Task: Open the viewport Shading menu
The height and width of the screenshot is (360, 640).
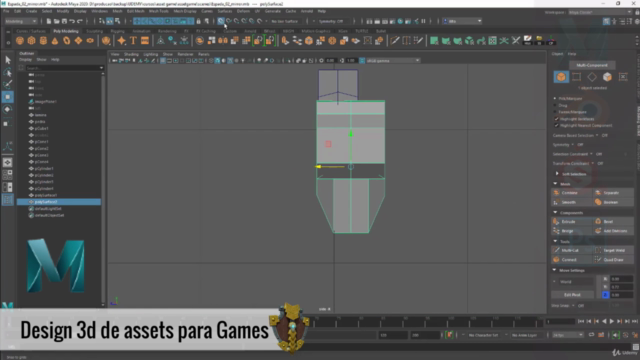Action: (x=131, y=54)
